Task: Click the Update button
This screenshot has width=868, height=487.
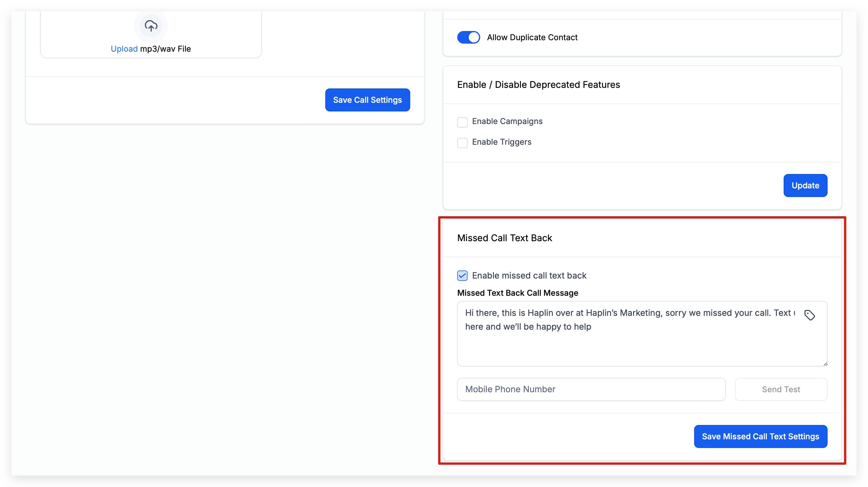Action: (805, 185)
